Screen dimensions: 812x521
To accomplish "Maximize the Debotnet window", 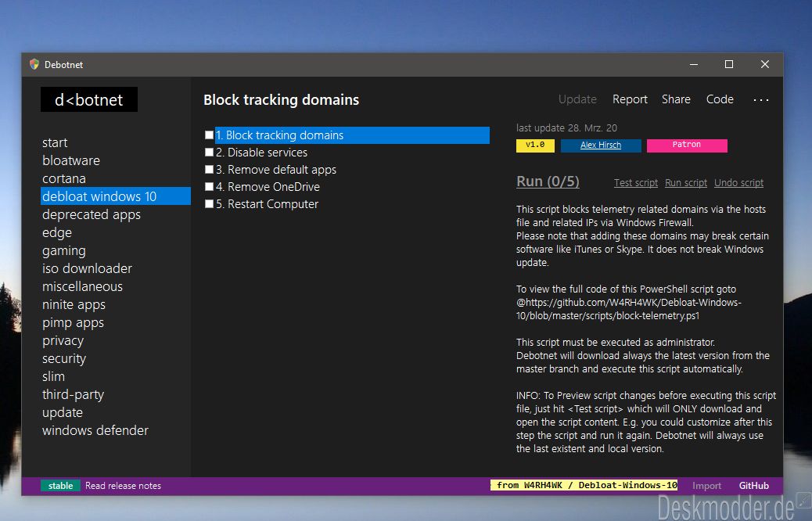I will coord(728,64).
